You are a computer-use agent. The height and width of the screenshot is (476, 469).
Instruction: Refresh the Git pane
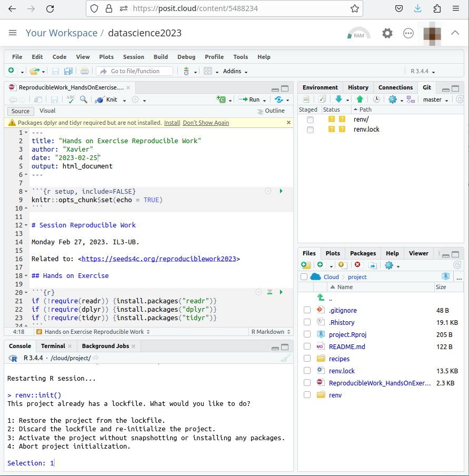point(460,100)
